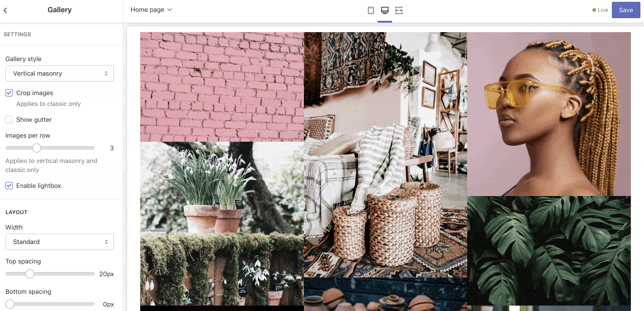Enable the Show gutter checkbox
The image size is (644, 311).
point(9,120)
